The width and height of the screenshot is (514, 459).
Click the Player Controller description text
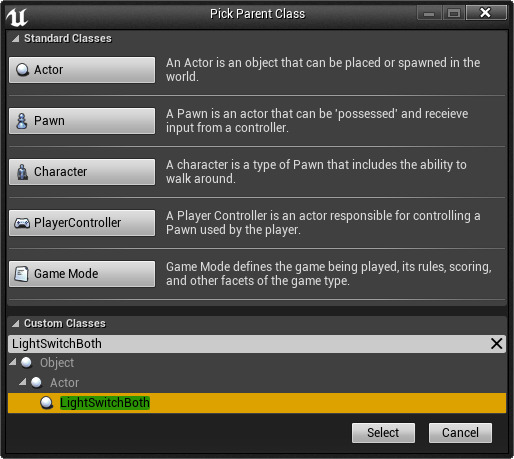pyautogui.click(x=323, y=223)
